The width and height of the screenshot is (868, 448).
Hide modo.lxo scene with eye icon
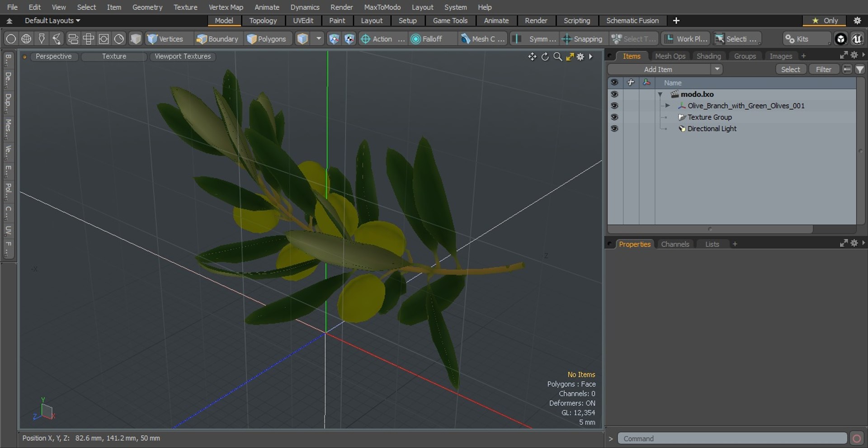point(614,94)
